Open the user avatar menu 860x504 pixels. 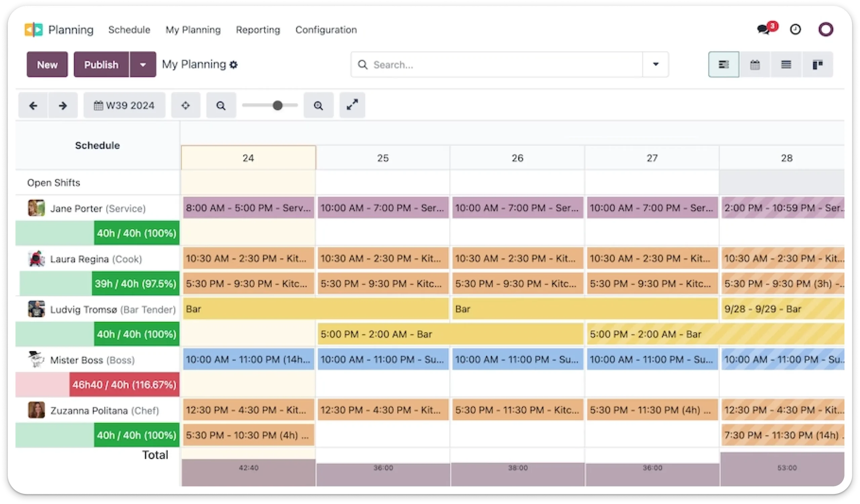coord(826,29)
